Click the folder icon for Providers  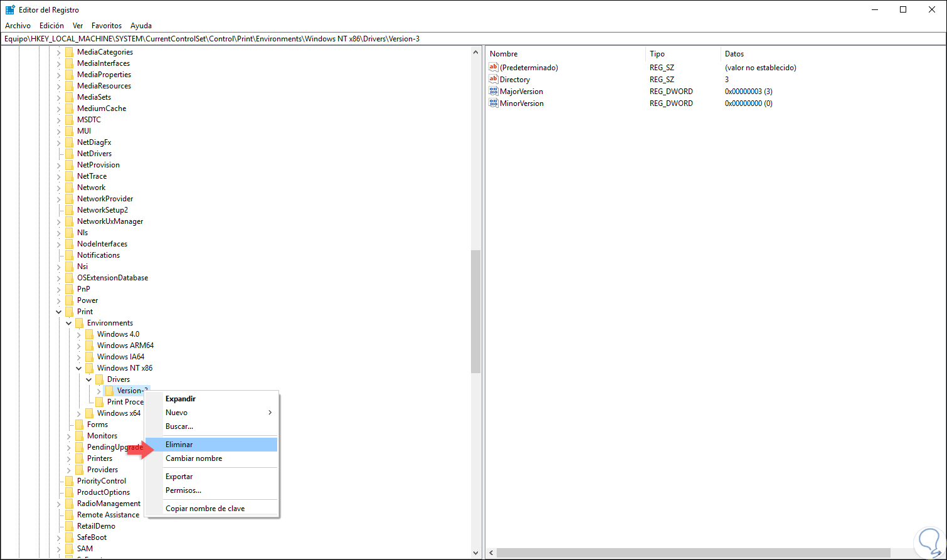coord(79,470)
